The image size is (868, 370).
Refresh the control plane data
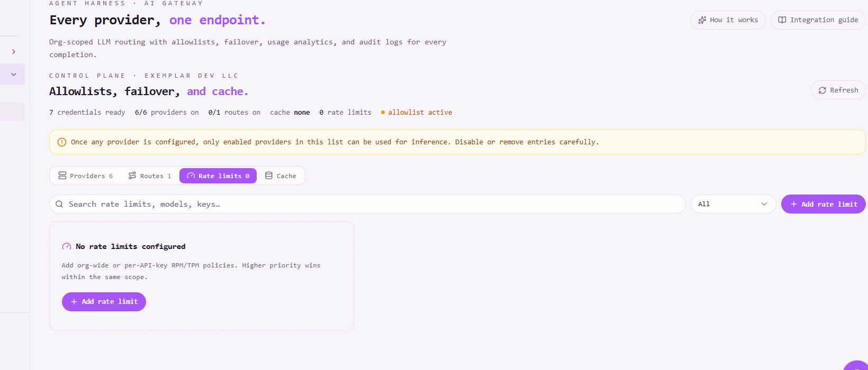click(838, 90)
